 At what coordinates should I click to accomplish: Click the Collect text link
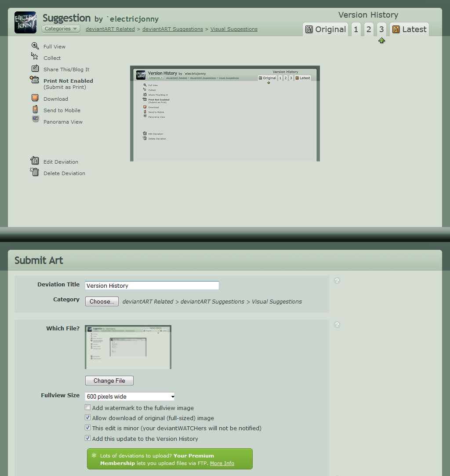click(52, 58)
